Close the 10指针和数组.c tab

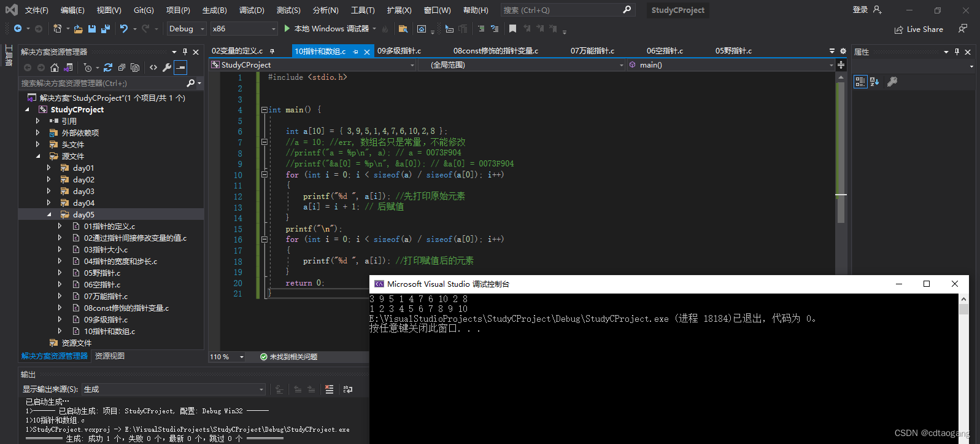pyautogui.click(x=367, y=52)
